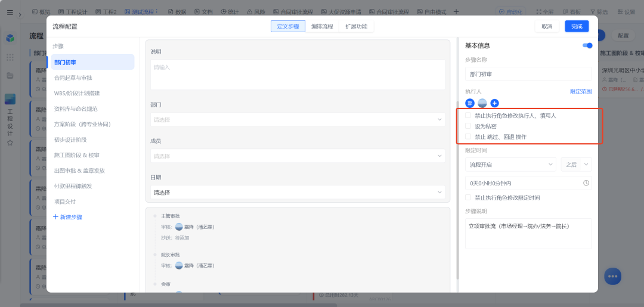Open the hamburger menu icon
Image resolution: width=644 pixels, height=307 pixels.
point(10,13)
